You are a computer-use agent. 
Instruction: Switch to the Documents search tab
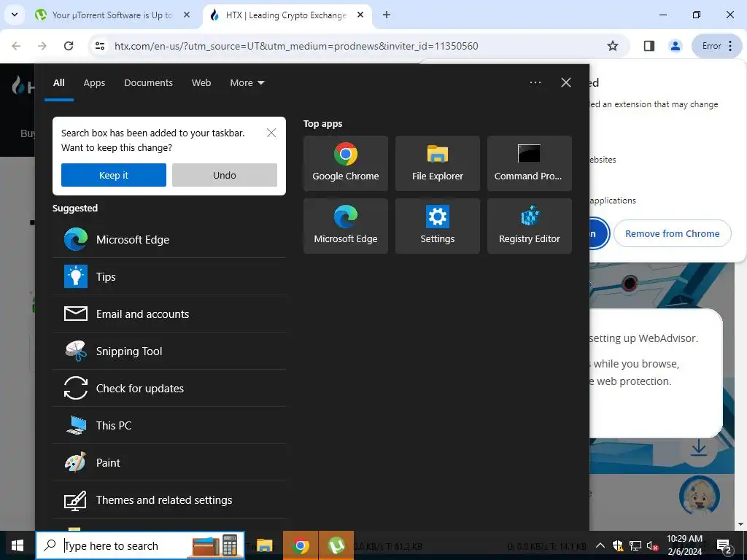click(x=148, y=83)
